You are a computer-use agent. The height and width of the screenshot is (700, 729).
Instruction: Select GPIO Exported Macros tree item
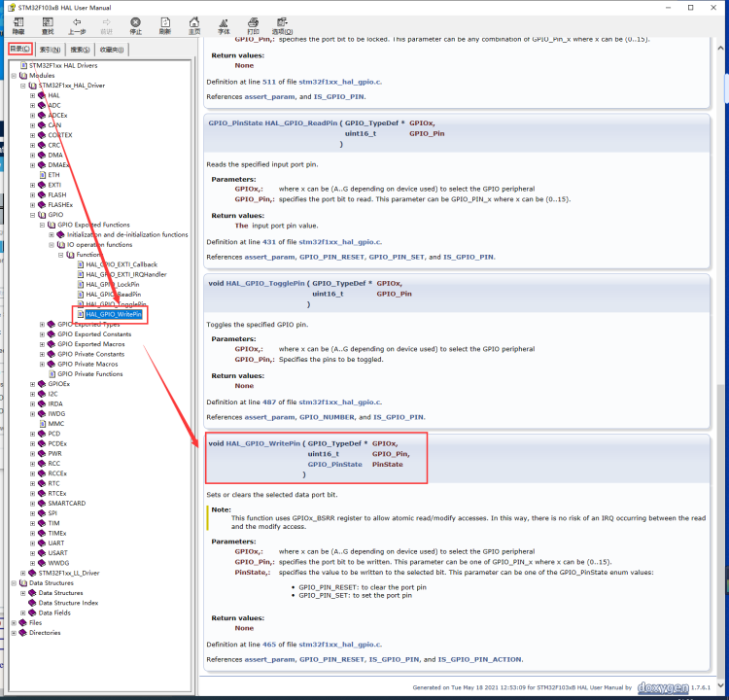point(91,344)
